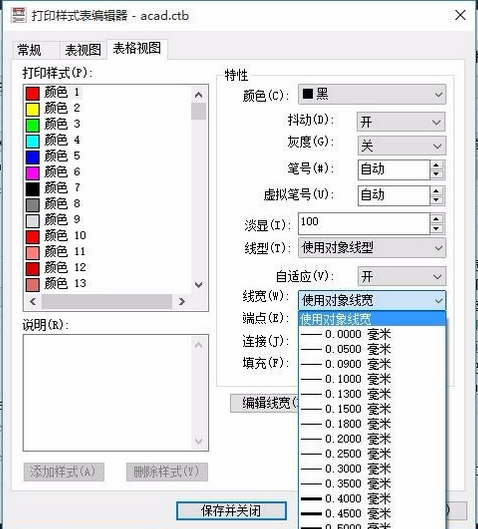Increase 笔号 with up spinner
Screen dimensions: 478x529
437,165
